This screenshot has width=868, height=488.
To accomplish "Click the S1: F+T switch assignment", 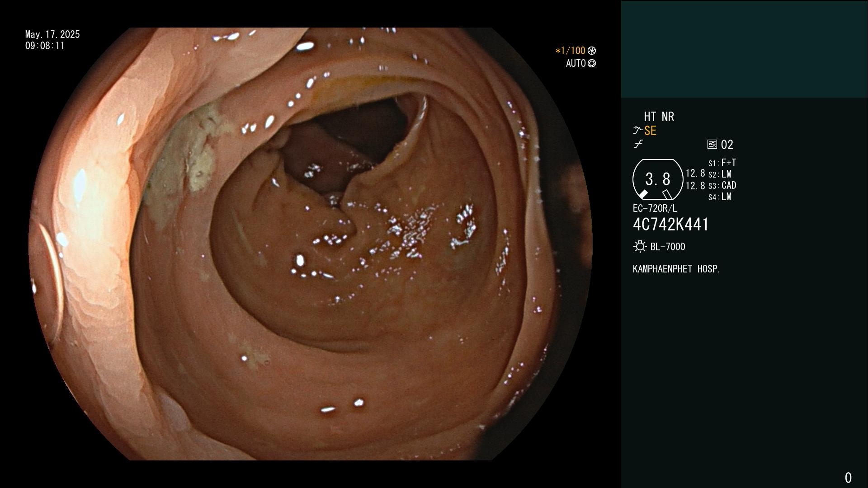I will coord(722,163).
